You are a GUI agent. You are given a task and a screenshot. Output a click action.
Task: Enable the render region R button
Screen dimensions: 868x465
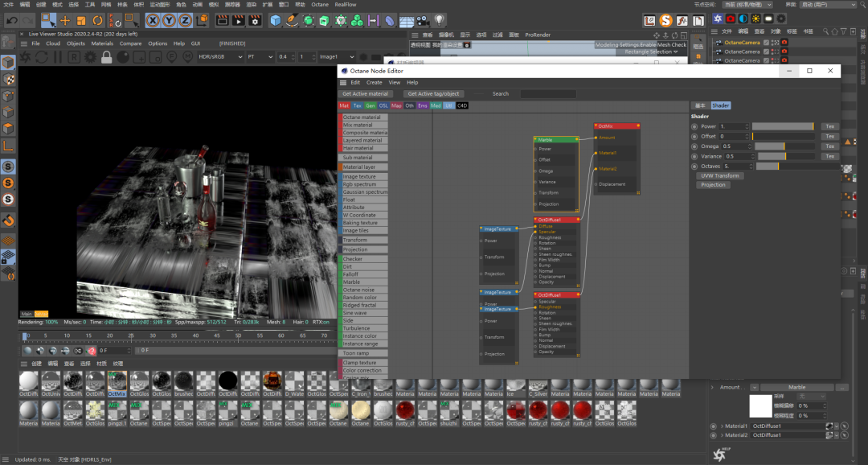tap(74, 56)
